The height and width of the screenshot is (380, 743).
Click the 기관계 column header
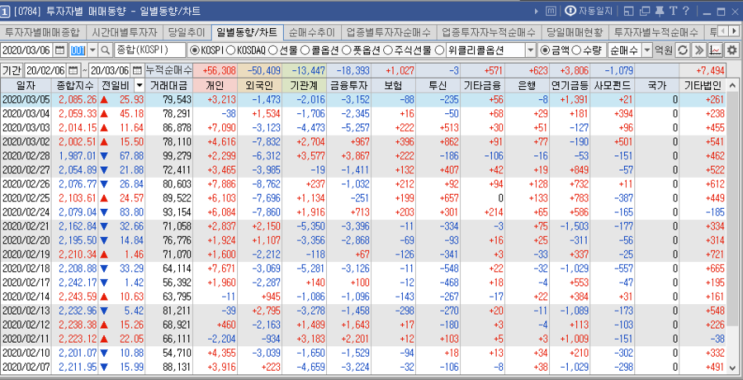[304, 86]
